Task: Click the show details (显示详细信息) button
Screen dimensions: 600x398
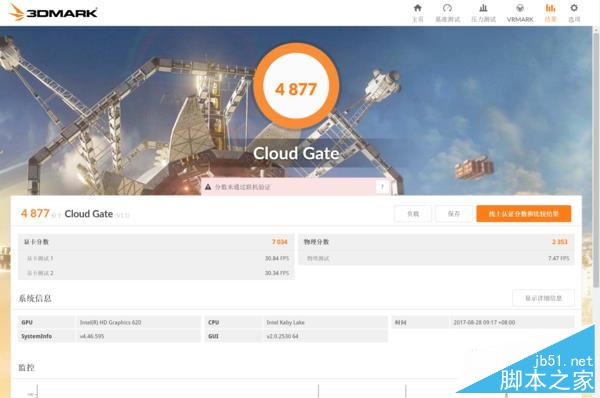Action: [x=543, y=298]
